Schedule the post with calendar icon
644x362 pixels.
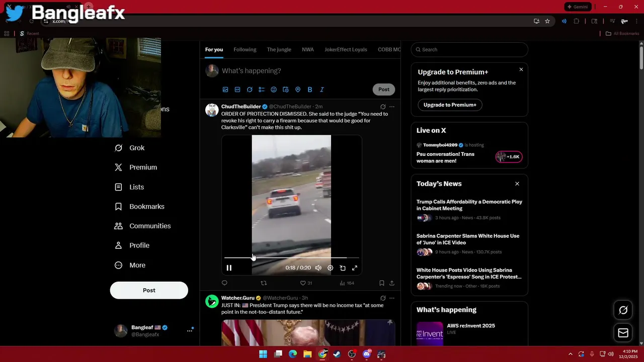[x=286, y=89]
